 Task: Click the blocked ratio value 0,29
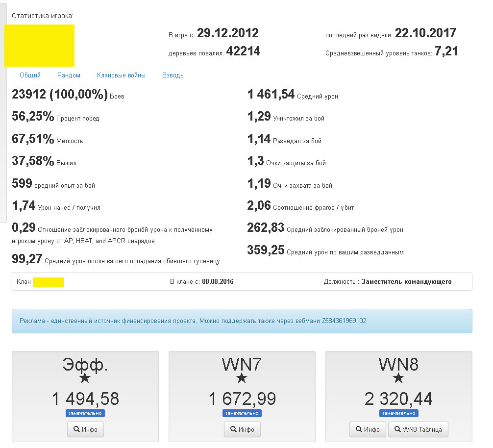pos(24,227)
